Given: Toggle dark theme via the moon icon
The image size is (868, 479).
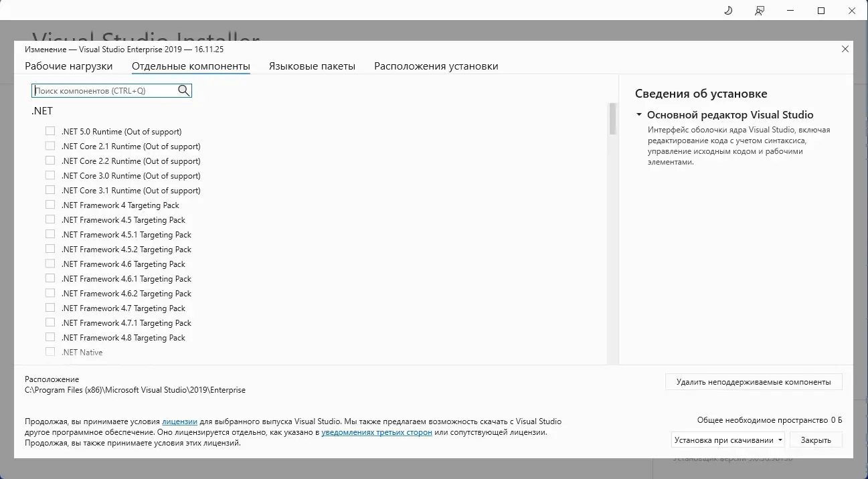Looking at the screenshot, I should point(727,10).
